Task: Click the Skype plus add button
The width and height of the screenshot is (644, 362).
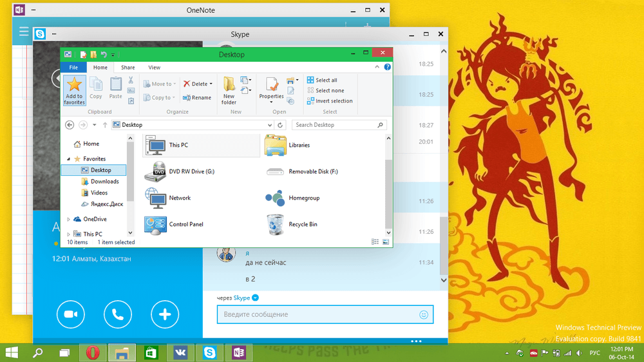Action: (x=165, y=314)
